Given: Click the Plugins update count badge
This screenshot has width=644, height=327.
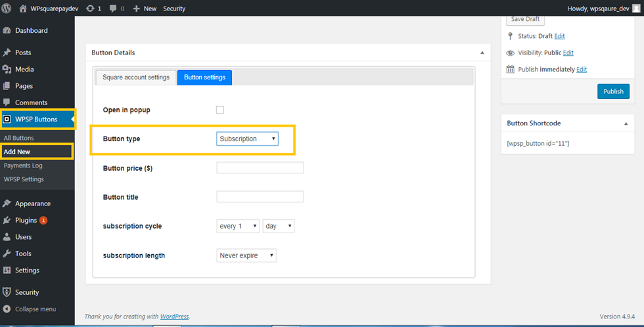Looking at the screenshot, I should click(x=43, y=221).
